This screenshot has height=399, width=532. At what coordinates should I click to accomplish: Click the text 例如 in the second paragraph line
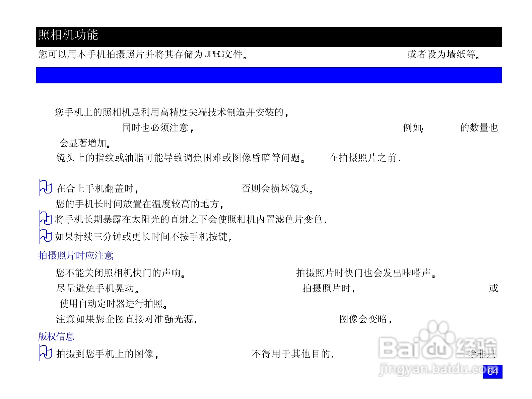pos(413,128)
